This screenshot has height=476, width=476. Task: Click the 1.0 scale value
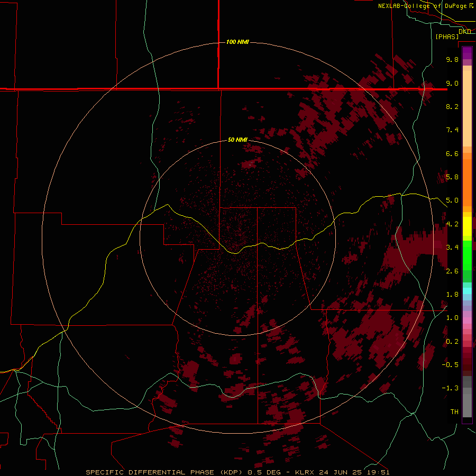pos(452,318)
